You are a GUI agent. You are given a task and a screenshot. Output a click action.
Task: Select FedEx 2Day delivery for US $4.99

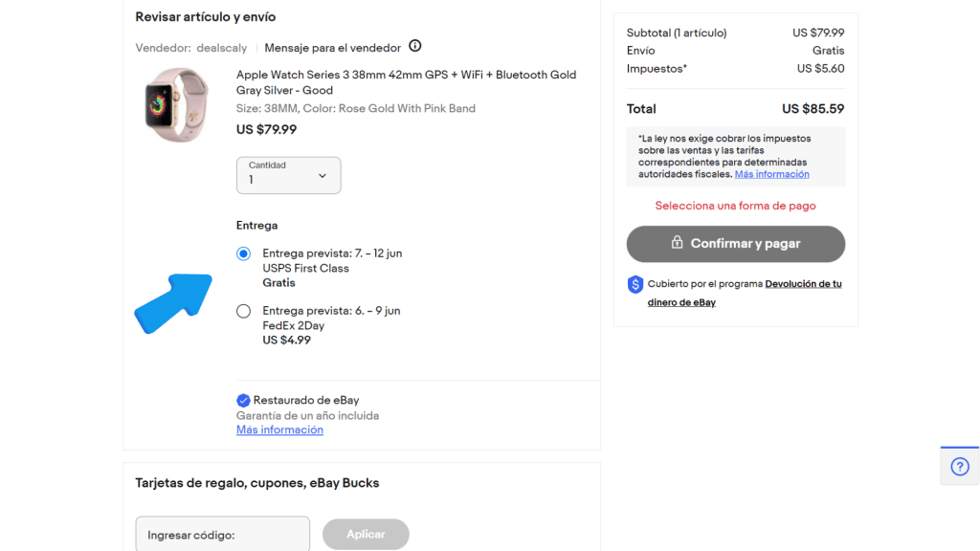point(244,311)
